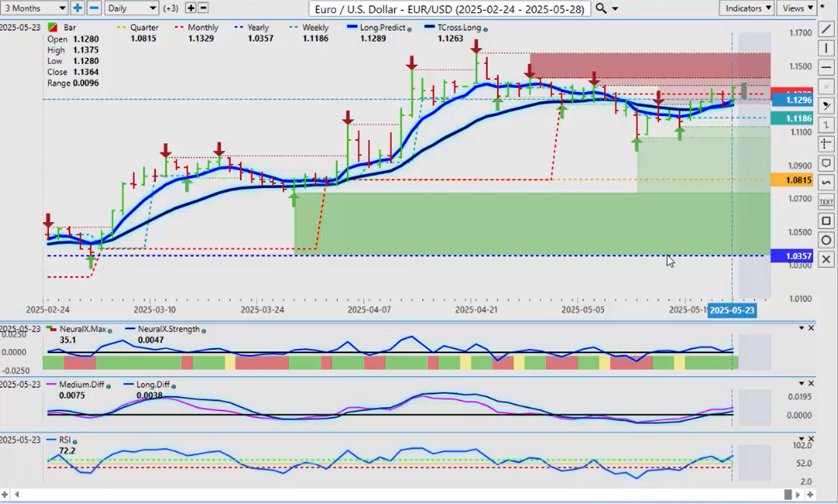Open the Daily interval dropdown
The height and width of the screenshot is (504, 838).
tap(131, 7)
